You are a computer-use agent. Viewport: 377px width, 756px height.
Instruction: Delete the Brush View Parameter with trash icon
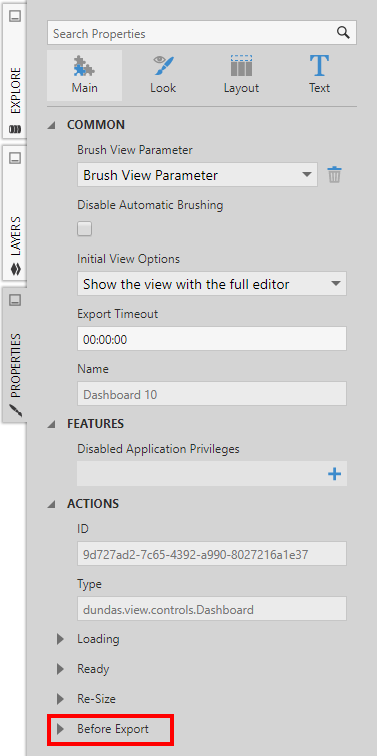pos(335,175)
